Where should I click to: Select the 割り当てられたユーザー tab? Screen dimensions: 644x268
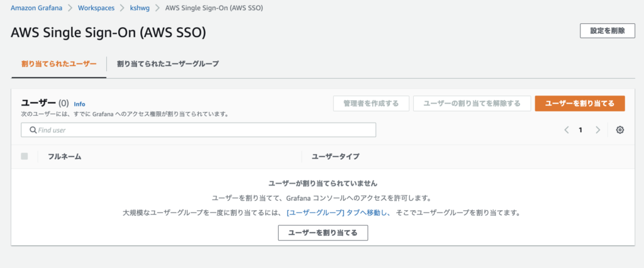(58, 64)
